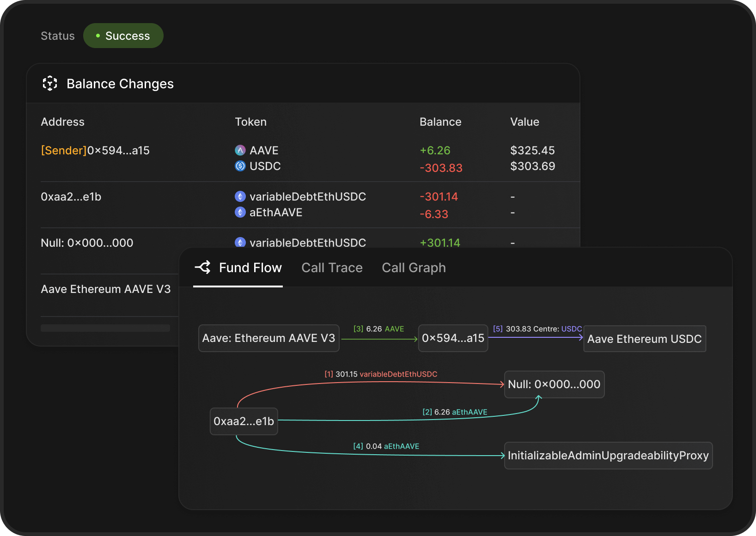Click the Address column header
756x536 pixels.
[x=63, y=122]
